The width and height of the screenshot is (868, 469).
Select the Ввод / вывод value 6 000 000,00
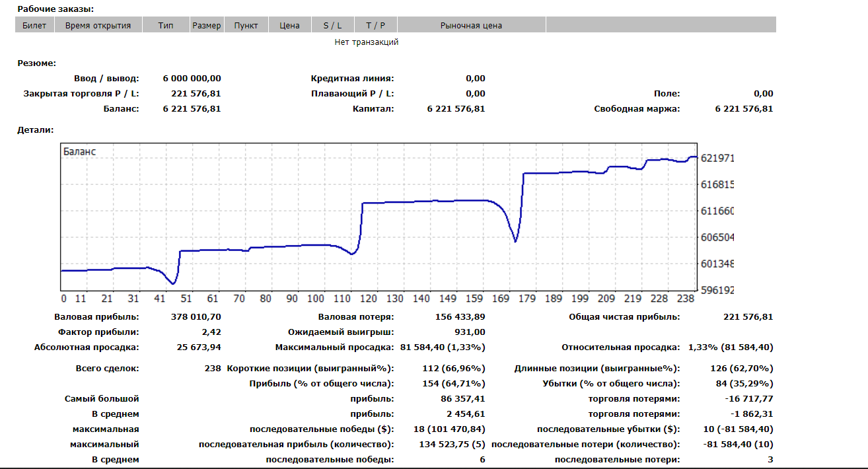point(192,79)
